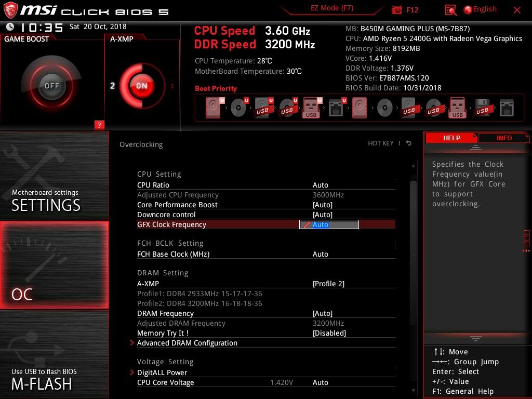Open the English language selector
The height and width of the screenshot is (399, 532).
pos(480,9)
